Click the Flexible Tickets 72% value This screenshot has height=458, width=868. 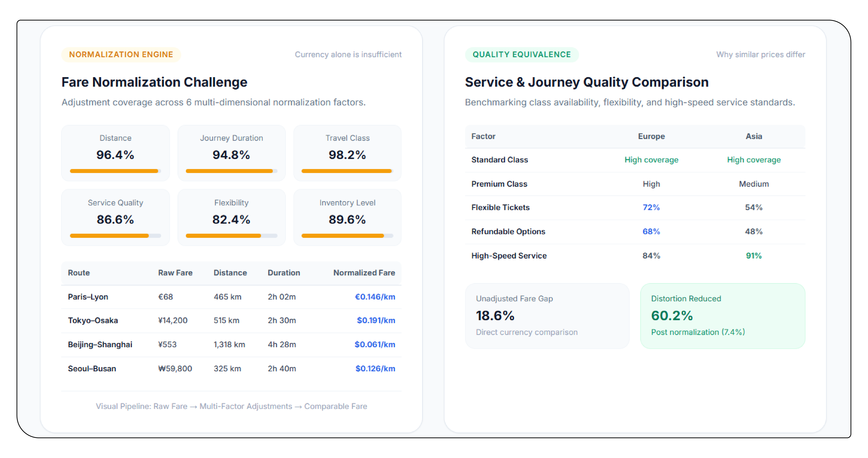(651, 207)
